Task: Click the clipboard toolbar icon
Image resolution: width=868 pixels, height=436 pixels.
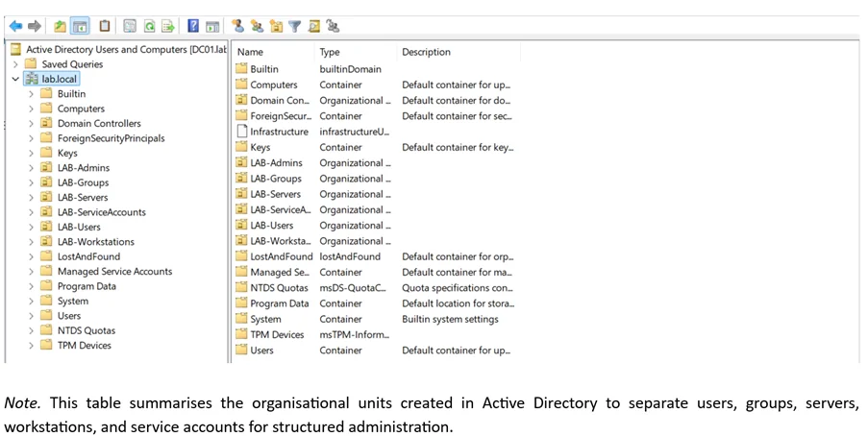Action: pyautogui.click(x=105, y=26)
